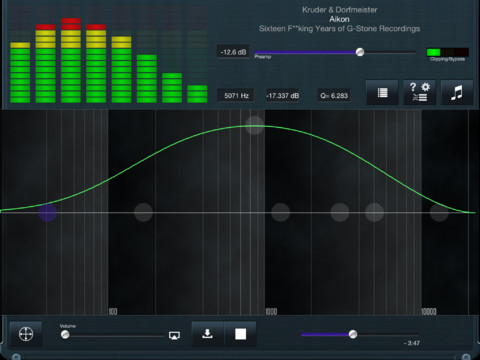Click the Volume slider knob
The width and height of the screenshot is (480, 360).
[x=65, y=334]
